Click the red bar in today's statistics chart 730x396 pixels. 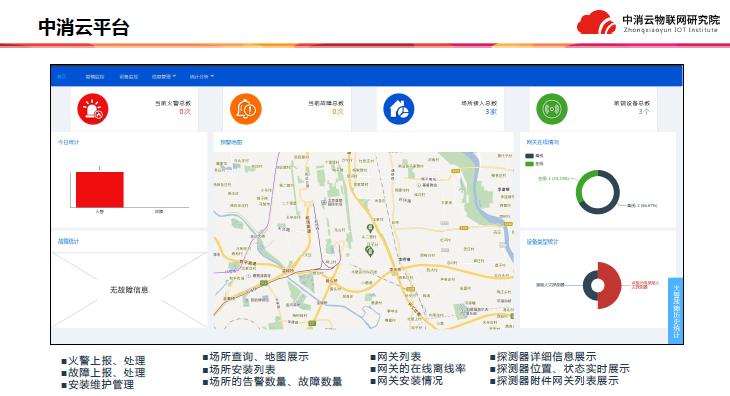pyautogui.click(x=100, y=189)
